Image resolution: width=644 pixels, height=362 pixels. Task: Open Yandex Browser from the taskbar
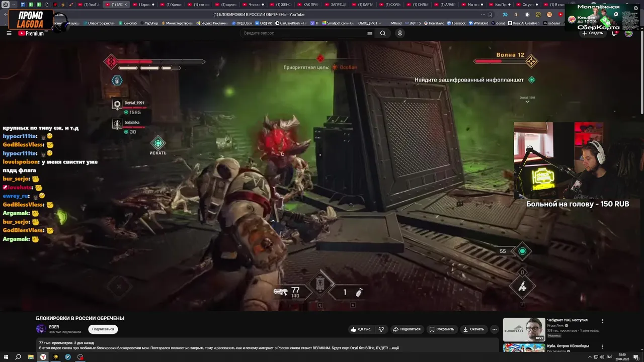(43, 357)
